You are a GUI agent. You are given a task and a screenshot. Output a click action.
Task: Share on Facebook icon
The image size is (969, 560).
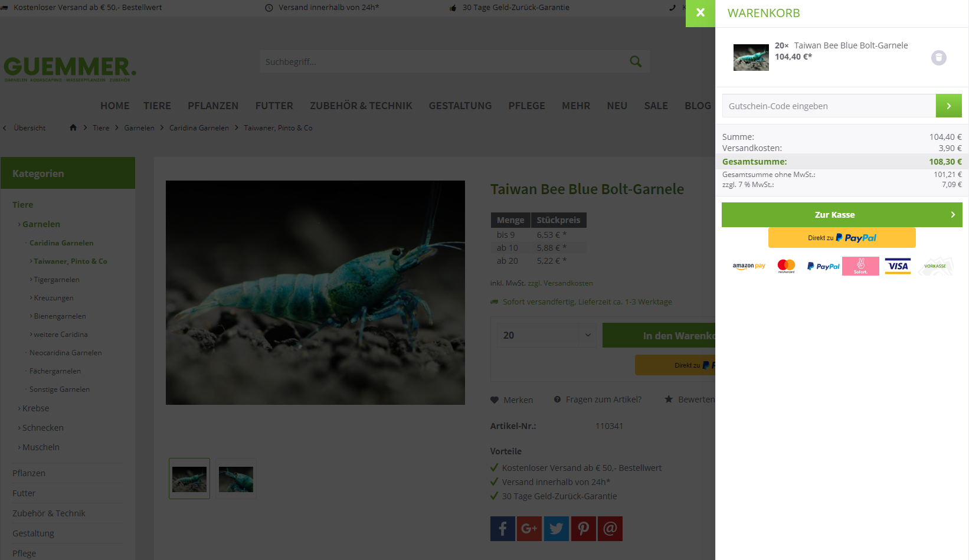[503, 529]
